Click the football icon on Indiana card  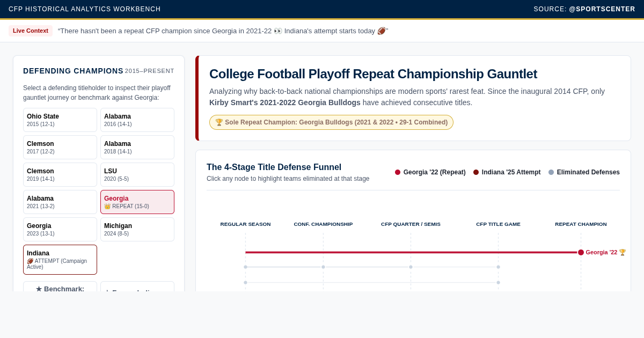pyautogui.click(x=30, y=261)
